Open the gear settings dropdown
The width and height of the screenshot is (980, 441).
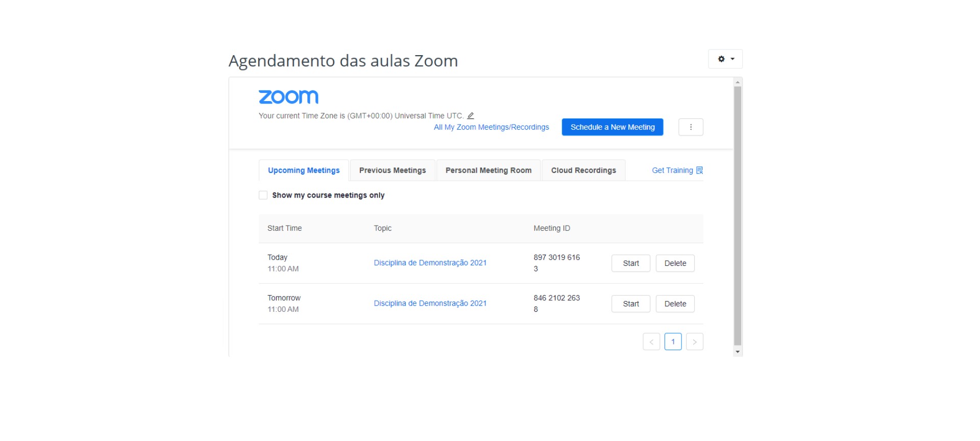725,59
